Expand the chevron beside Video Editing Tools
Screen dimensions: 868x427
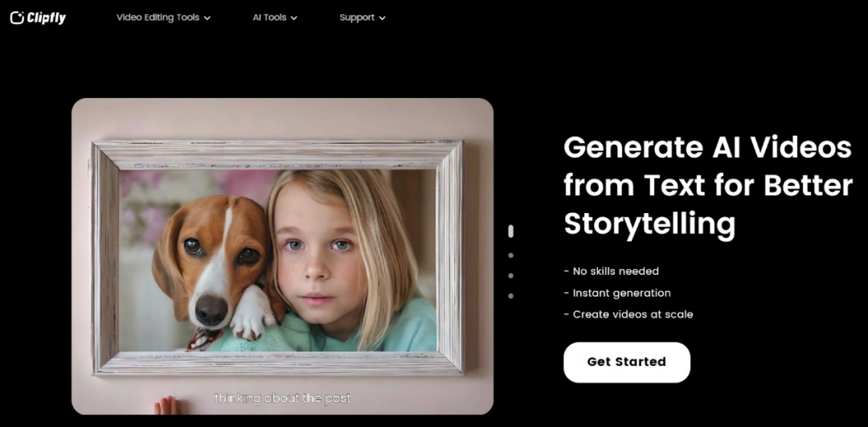pyautogui.click(x=207, y=18)
